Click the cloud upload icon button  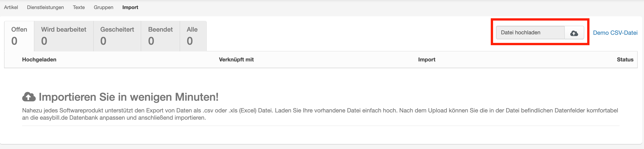(574, 33)
